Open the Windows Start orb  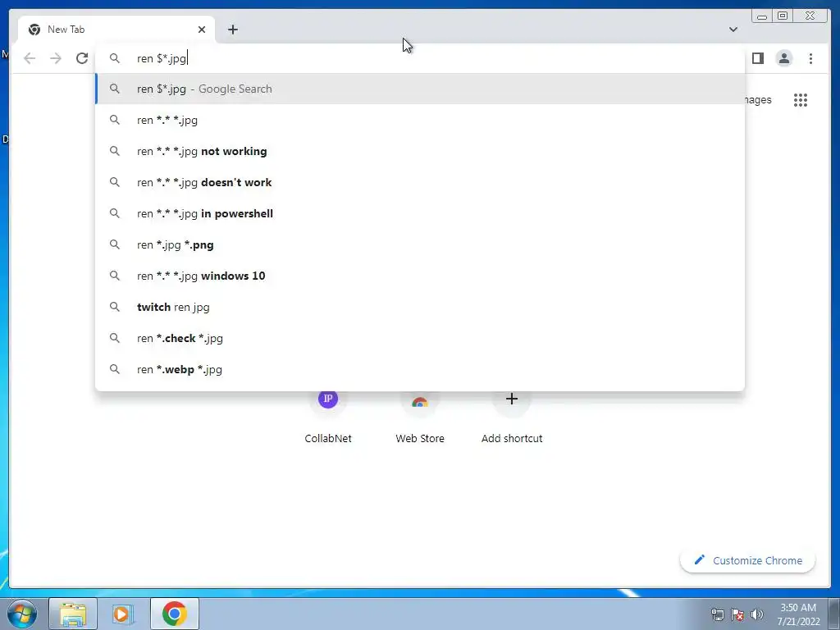pyautogui.click(x=22, y=614)
